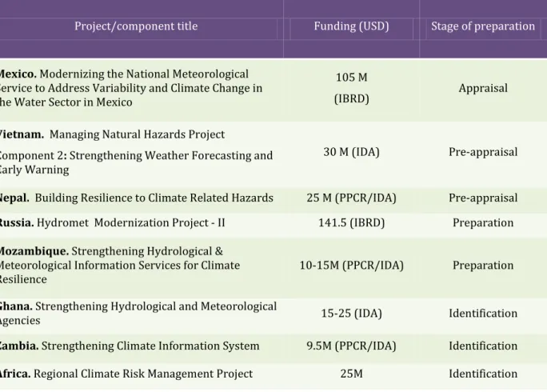Click the '9.5M (PPCR/IDA)' funding cell
The height and width of the screenshot is (392, 547).
tap(351, 346)
